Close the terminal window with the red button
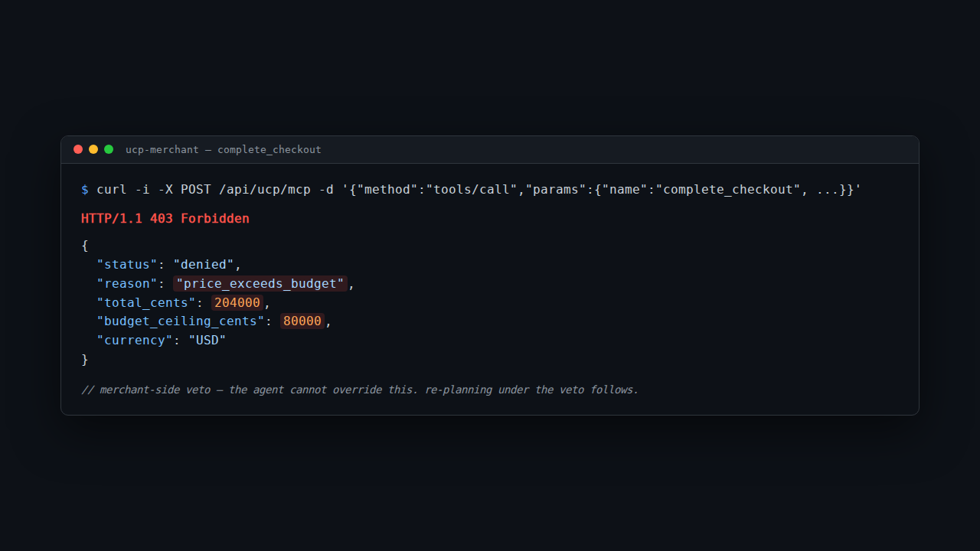Image resolution: width=980 pixels, height=551 pixels. click(x=78, y=149)
